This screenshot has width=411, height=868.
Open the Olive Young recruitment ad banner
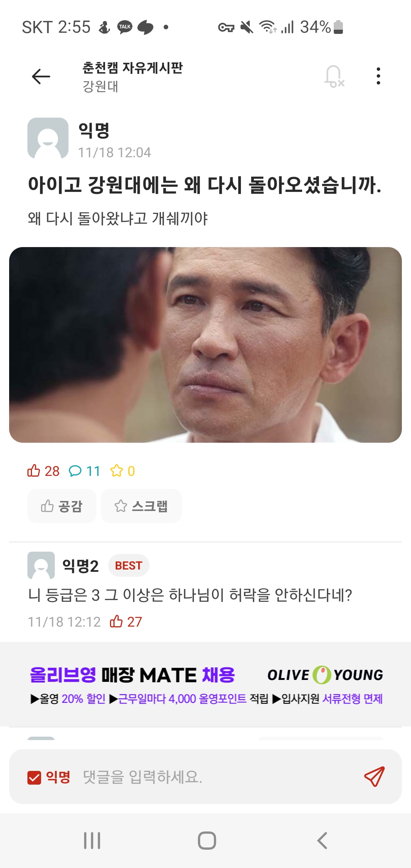click(205, 684)
